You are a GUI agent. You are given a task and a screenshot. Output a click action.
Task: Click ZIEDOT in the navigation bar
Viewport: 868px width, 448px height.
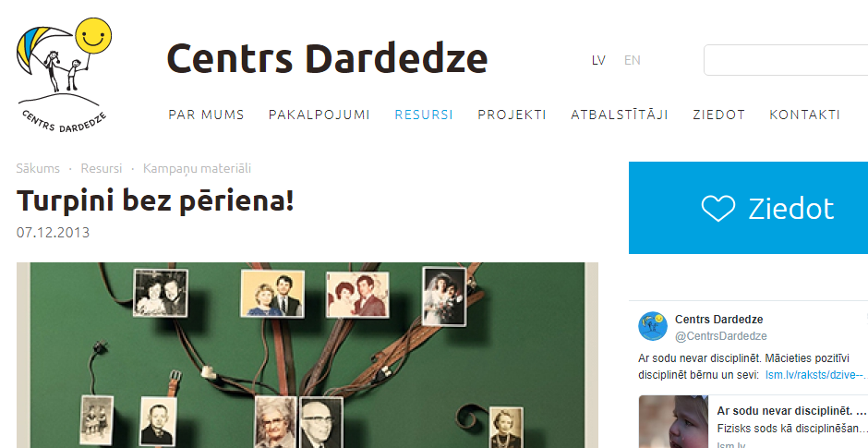pos(718,115)
